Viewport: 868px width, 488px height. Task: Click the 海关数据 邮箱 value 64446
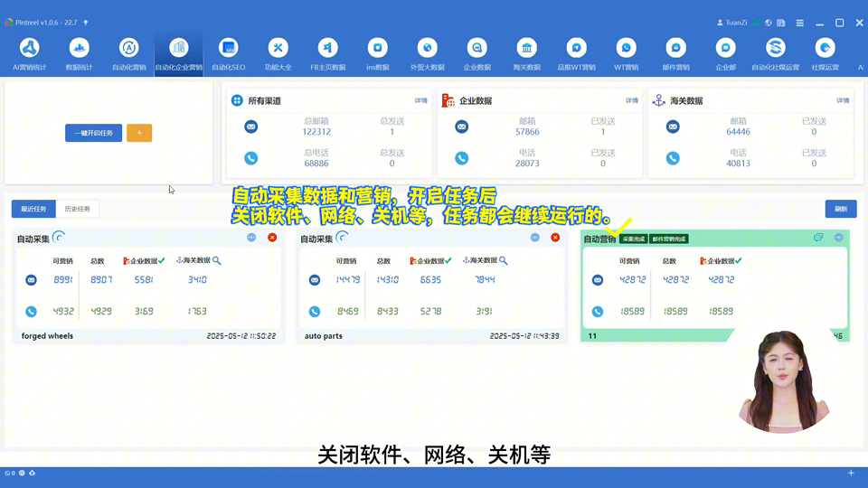738,132
